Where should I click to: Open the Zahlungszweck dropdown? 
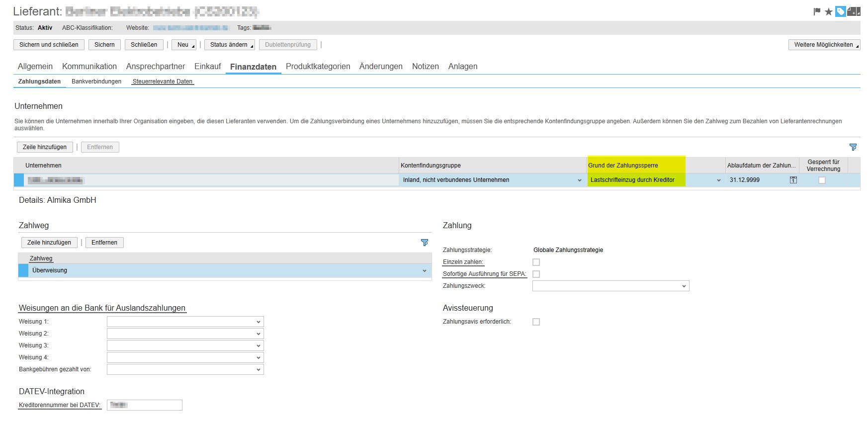tap(684, 286)
